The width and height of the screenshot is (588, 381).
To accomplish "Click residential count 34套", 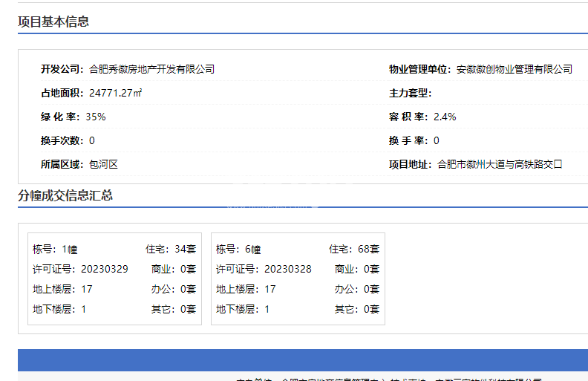I will point(186,249).
